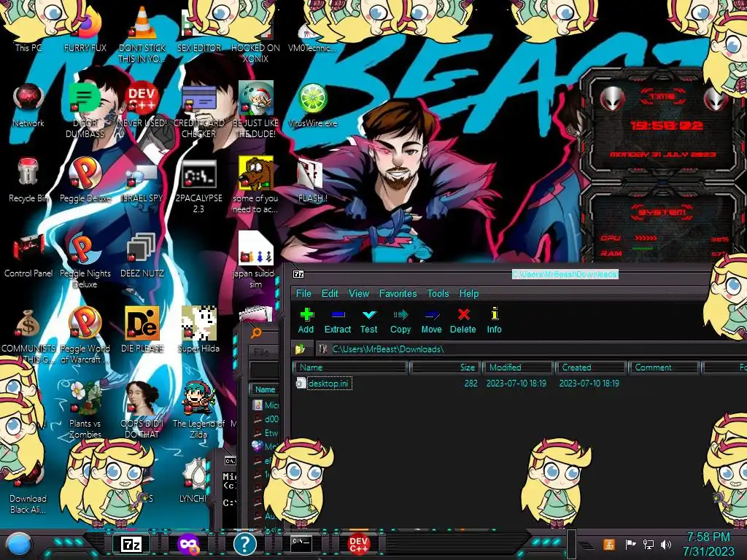Image resolution: width=747 pixels, height=560 pixels.
Task: Open the View menu in 7-Zip
Action: tap(359, 293)
